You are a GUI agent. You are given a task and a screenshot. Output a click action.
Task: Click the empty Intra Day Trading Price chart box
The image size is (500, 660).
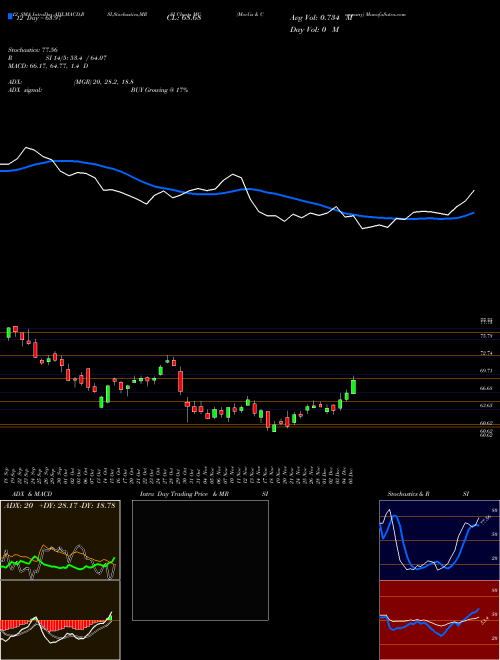tap(200, 560)
